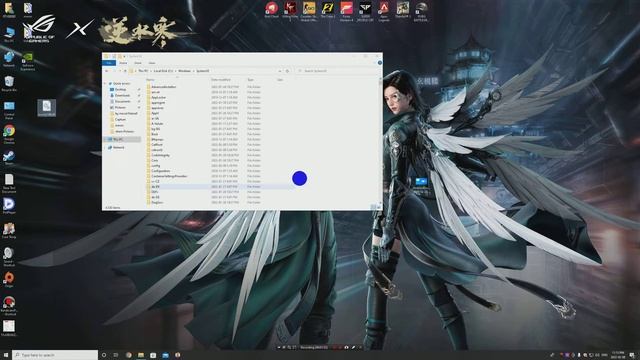Select Local Disk (C:) in address path
The width and height of the screenshot is (640, 360).
click(x=163, y=71)
